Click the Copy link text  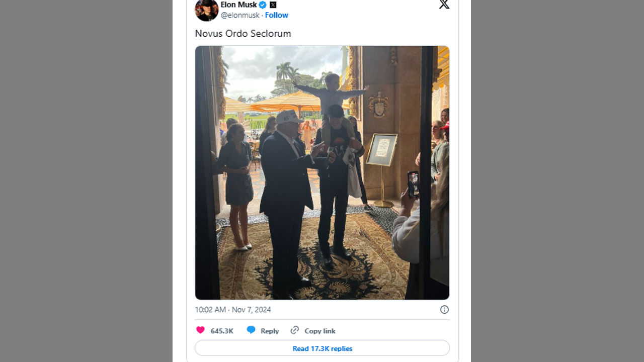(320, 331)
